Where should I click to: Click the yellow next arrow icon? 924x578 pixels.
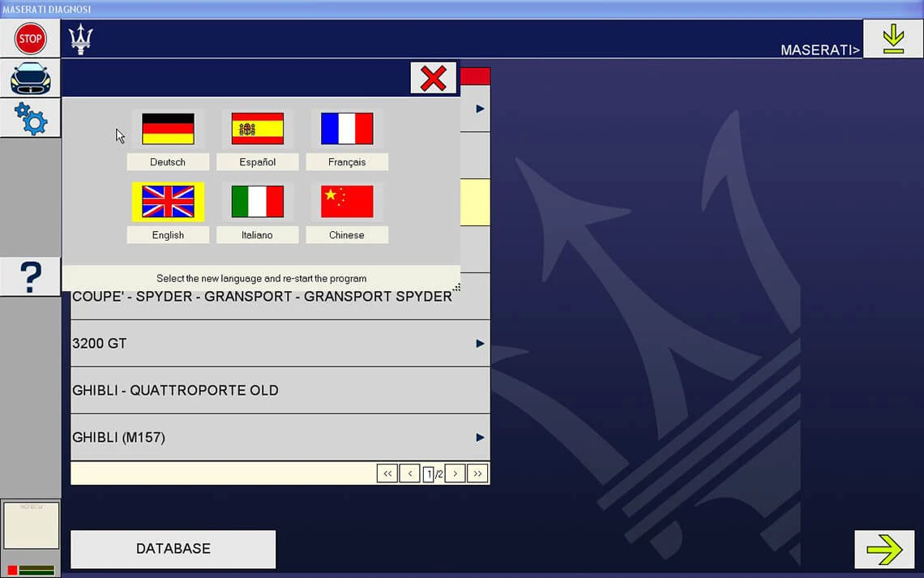[884, 549]
